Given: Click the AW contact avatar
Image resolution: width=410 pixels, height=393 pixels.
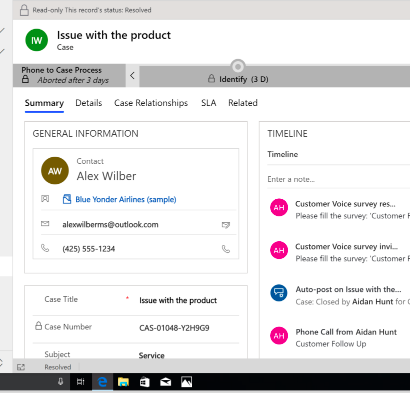Looking at the screenshot, I should click(x=55, y=171).
